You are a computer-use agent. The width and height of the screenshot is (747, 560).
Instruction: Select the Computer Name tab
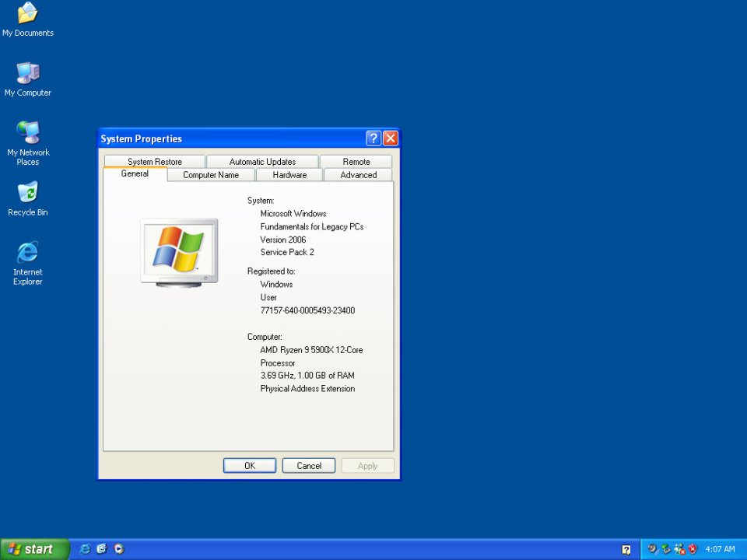(x=211, y=175)
